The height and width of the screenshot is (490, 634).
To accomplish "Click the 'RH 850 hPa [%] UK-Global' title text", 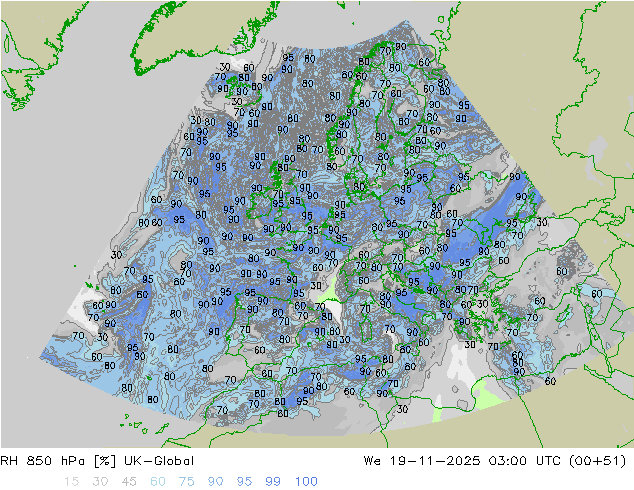I will click(x=97, y=460).
